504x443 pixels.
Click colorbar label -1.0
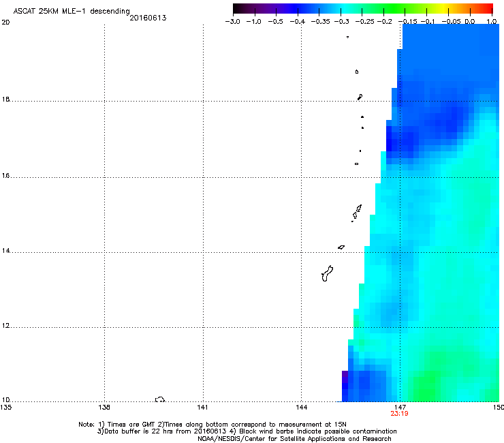[253, 22]
